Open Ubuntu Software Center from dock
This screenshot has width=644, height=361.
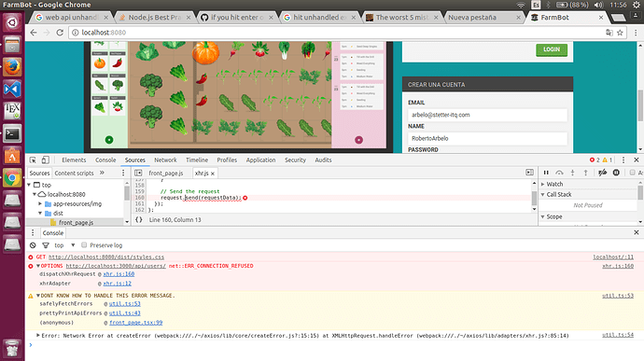[12, 156]
